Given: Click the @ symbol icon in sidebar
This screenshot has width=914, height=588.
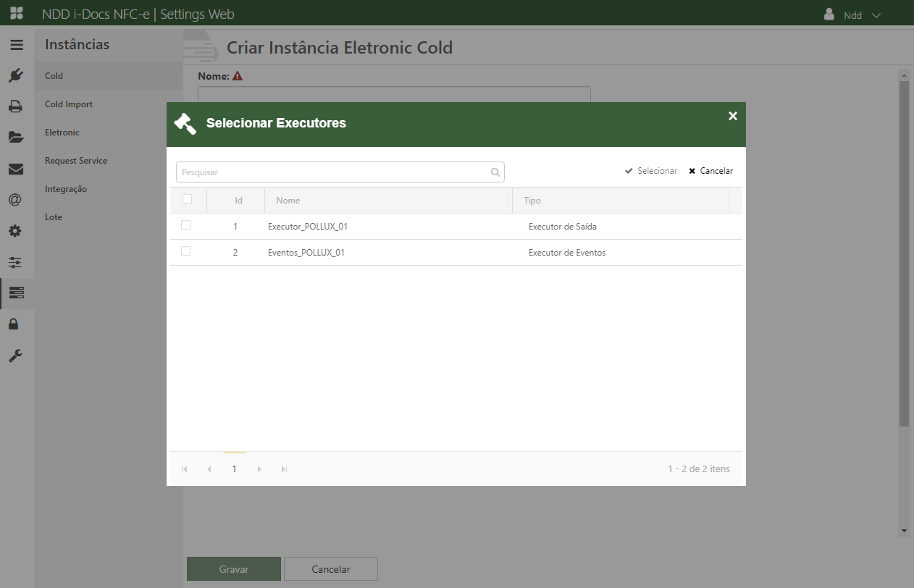Looking at the screenshot, I should pos(16,200).
